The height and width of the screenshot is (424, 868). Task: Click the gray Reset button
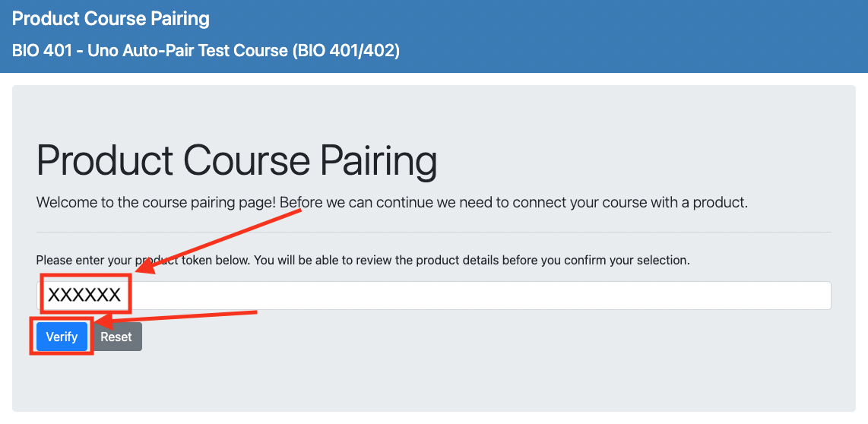pos(116,337)
